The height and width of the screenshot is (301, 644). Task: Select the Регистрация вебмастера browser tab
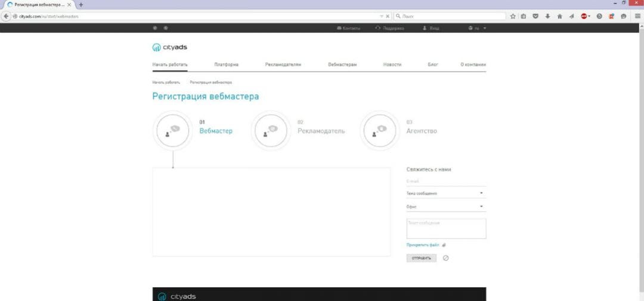(38, 5)
